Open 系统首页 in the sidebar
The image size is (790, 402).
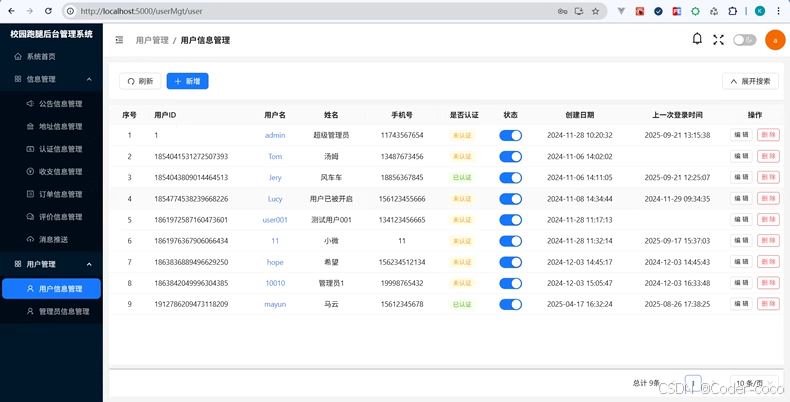point(51,56)
